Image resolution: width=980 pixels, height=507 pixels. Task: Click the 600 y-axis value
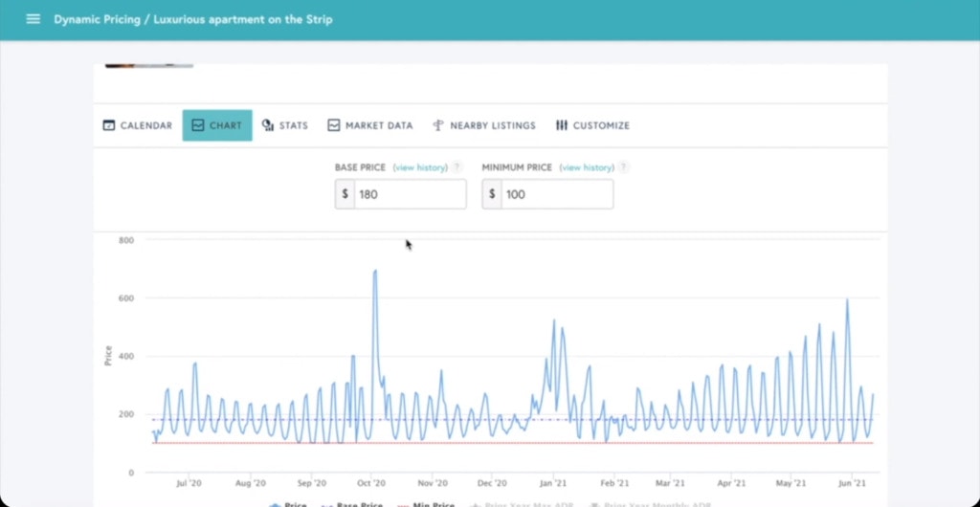(126, 298)
